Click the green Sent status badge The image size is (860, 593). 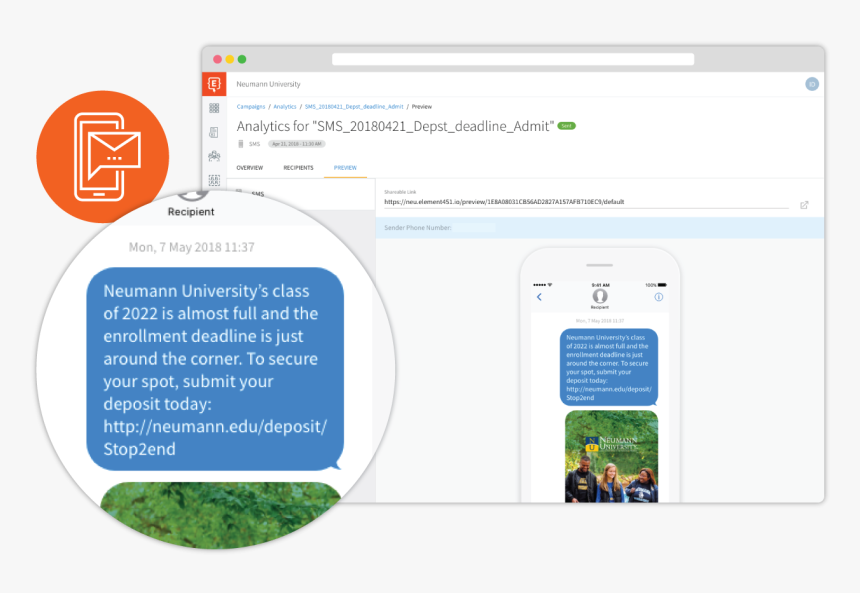point(566,126)
